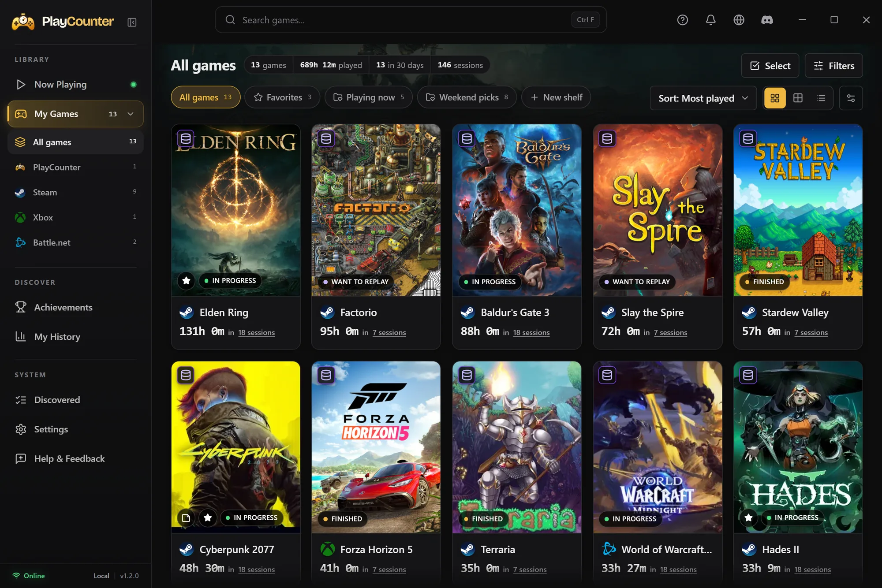The image size is (882, 588).
Task: Select the All games shelf tab
Action: tap(206, 97)
